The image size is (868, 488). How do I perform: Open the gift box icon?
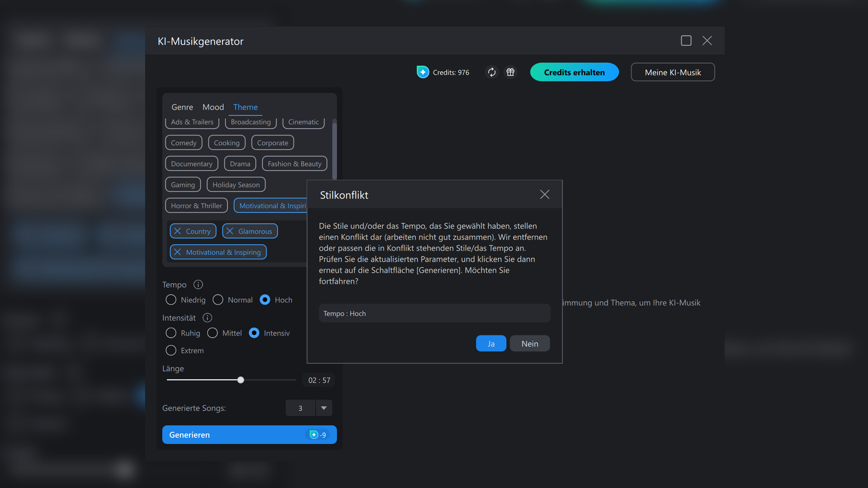tap(510, 72)
